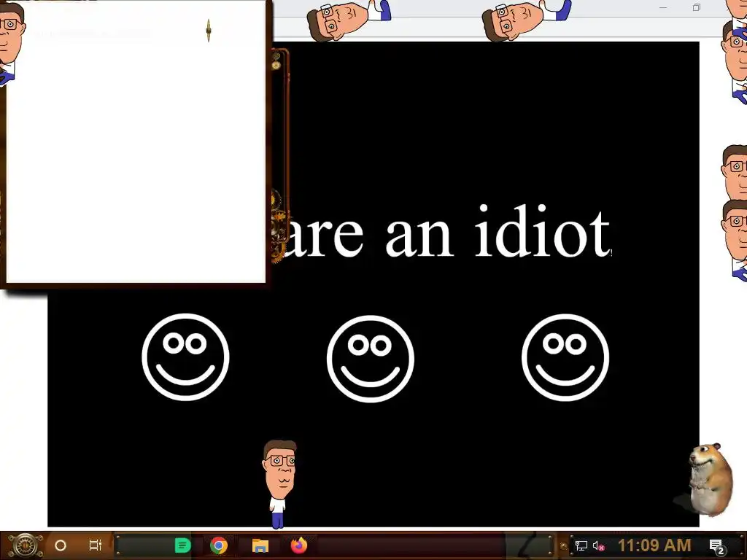Open the notification center with the 2 badge

click(717, 547)
